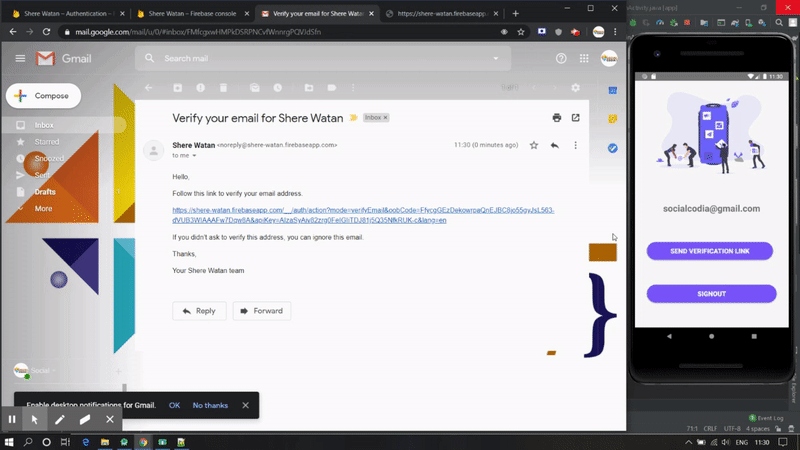This screenshot has width=800, height=450.
Task: Move email to a folder
Action: [x=309, y=88]
